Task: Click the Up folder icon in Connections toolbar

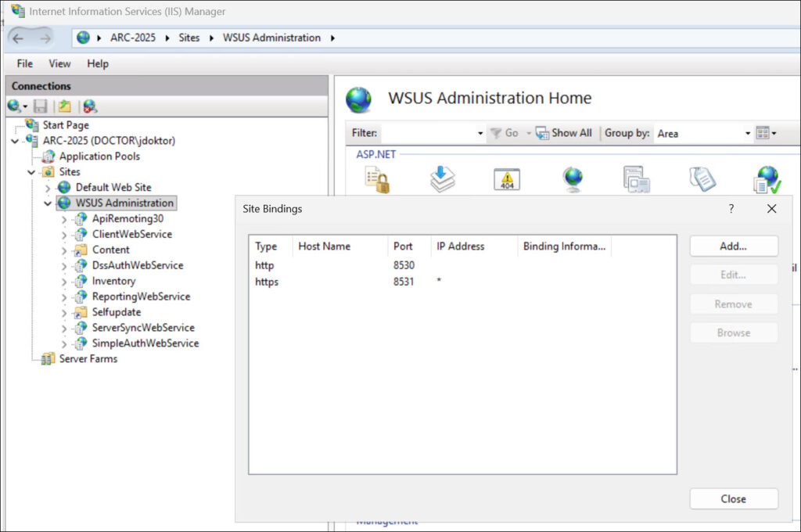Action: point(64,106)
